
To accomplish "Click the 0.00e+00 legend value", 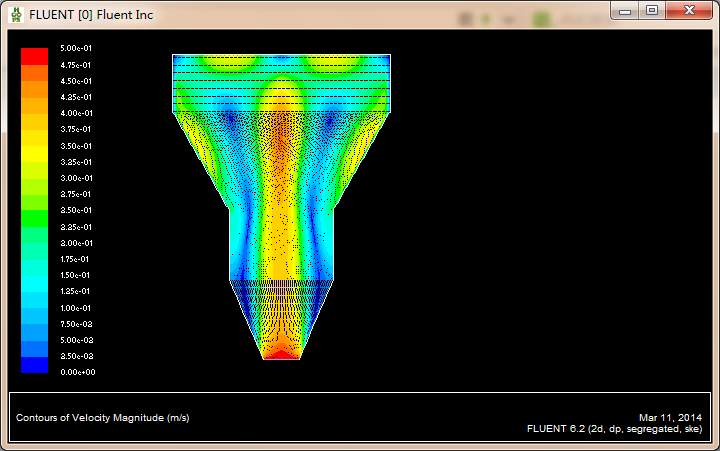I will (78, 372).
